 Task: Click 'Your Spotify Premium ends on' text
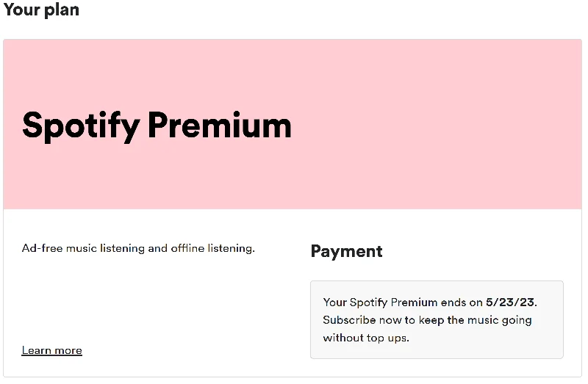[x=403, y=303]
